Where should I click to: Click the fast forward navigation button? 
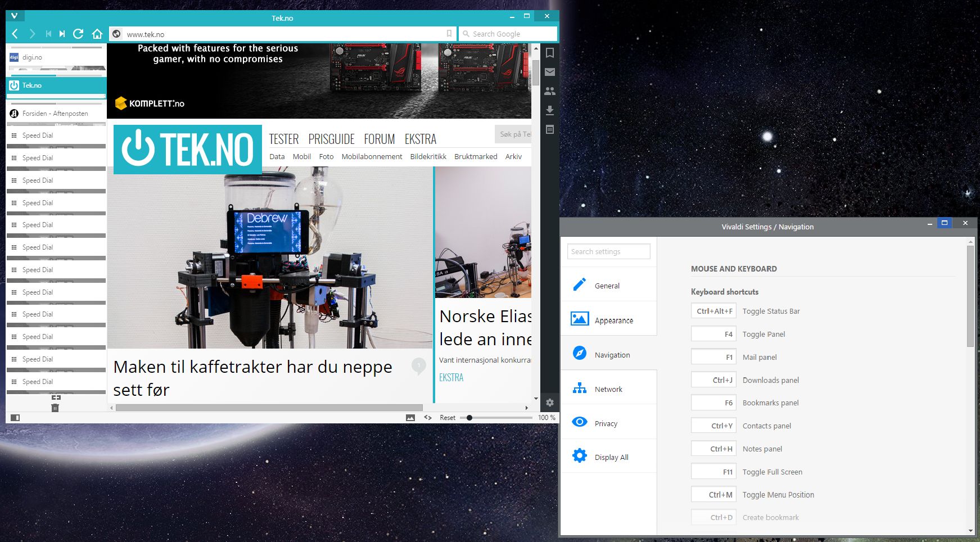click(62, 34)
